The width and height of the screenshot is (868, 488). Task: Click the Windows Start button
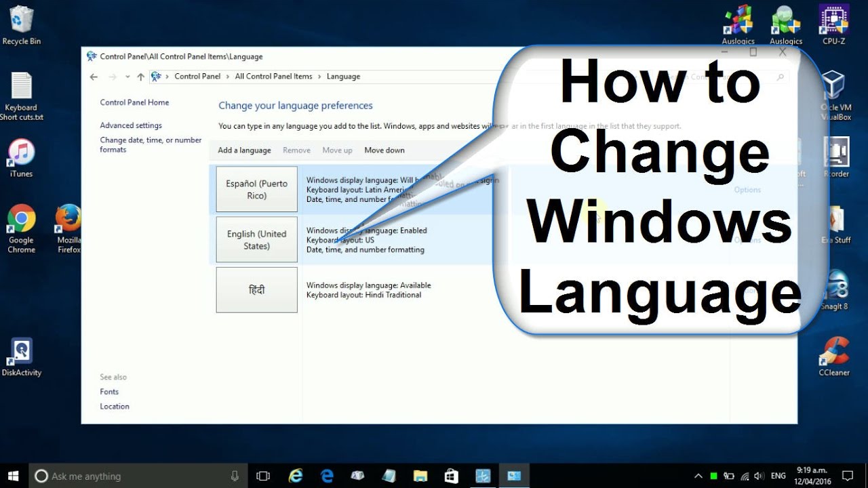click(14, 476)
